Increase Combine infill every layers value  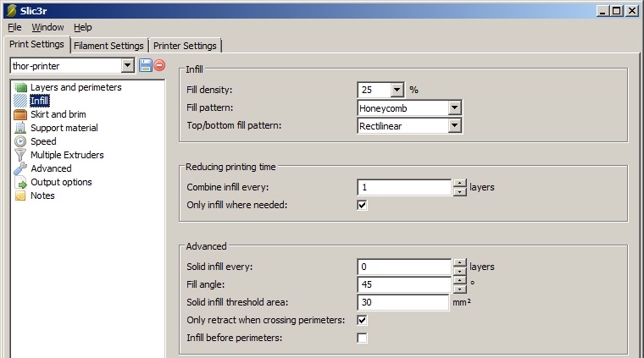tap(460, 184)
